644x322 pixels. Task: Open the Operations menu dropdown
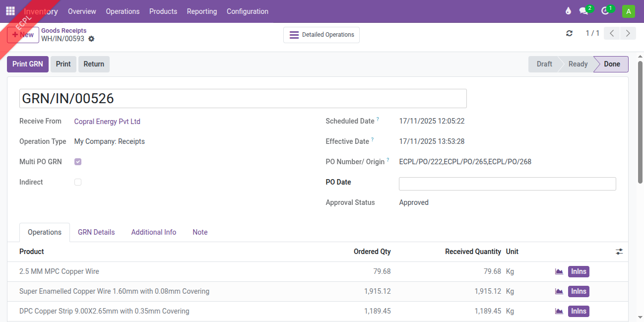click(123, 11)
